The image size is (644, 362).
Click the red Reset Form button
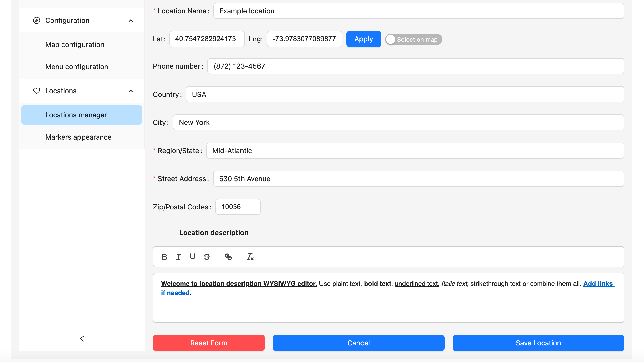[209, 343]
